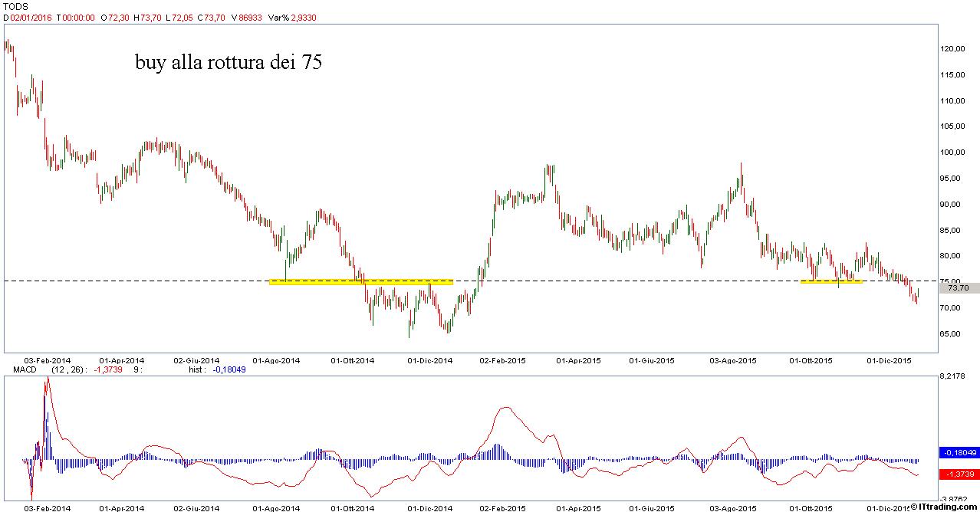Click the gray 73,70 current price tag

coord(959,288)
